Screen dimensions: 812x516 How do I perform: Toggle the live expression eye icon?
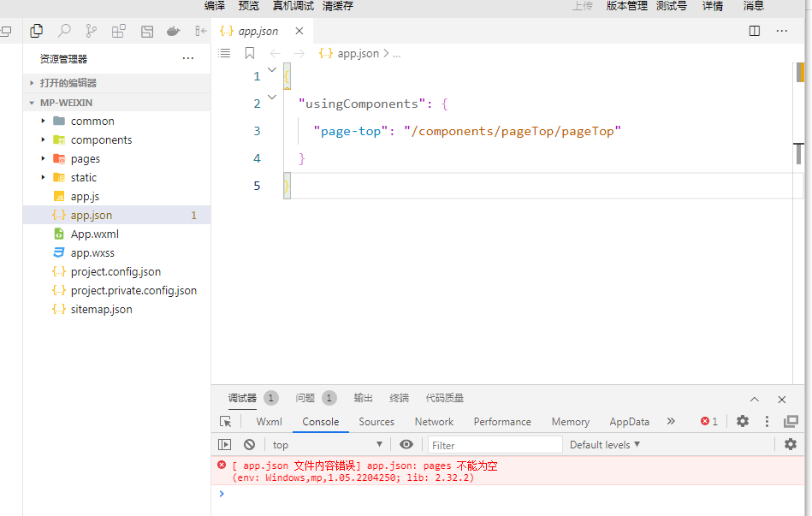pyautogui.click(x=406, y=444)
